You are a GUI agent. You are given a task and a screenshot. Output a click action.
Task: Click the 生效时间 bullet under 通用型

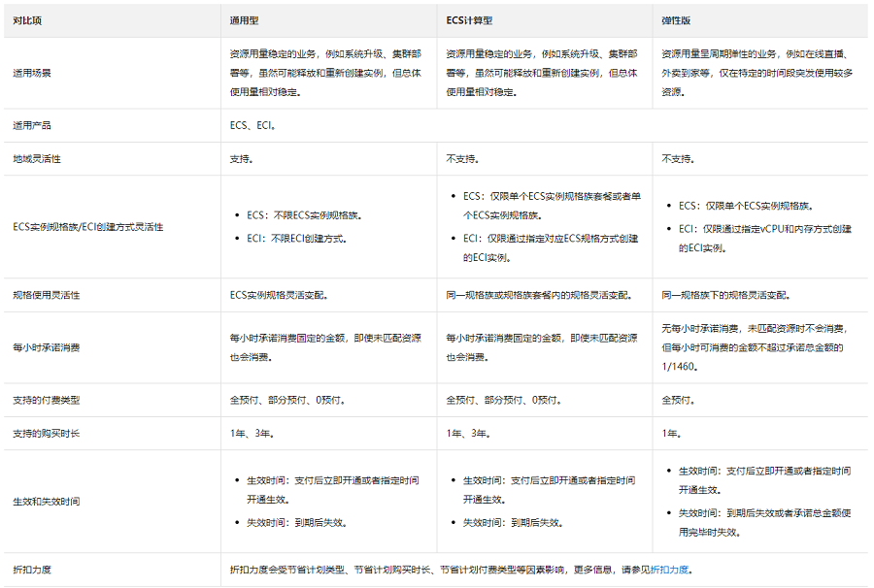pos(333,490)
